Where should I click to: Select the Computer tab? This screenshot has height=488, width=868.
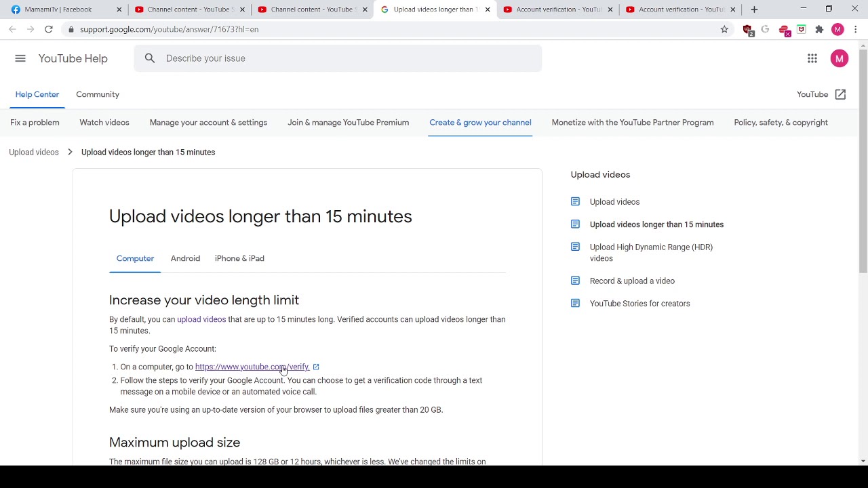pyautogui.click(x=135, y=258)
